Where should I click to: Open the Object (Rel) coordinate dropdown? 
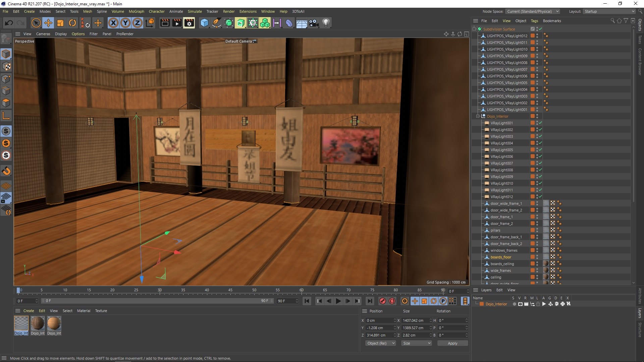[x=380, y=343]
